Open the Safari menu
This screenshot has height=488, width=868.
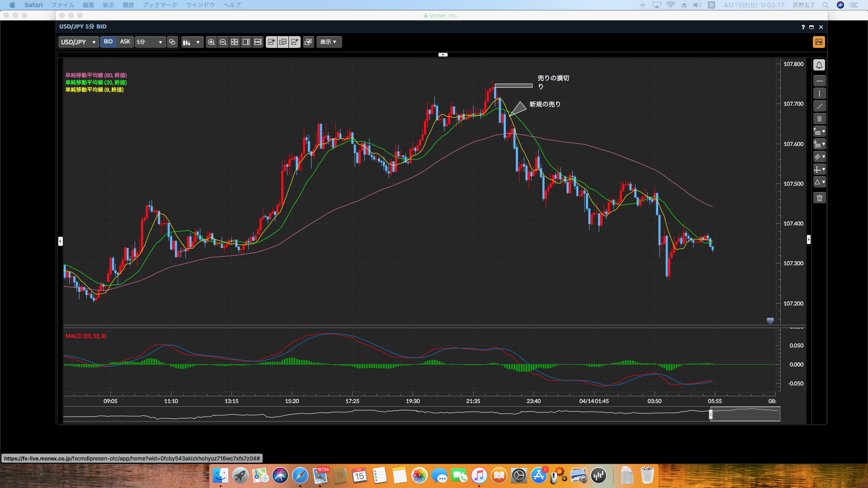tap(33, 5)
